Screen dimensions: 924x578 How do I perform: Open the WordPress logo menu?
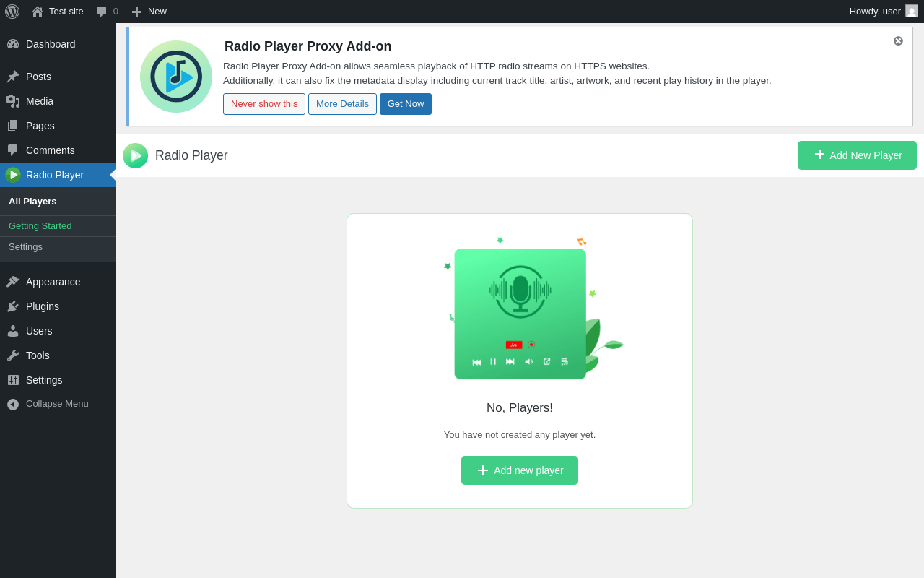[x=12, y=12]
